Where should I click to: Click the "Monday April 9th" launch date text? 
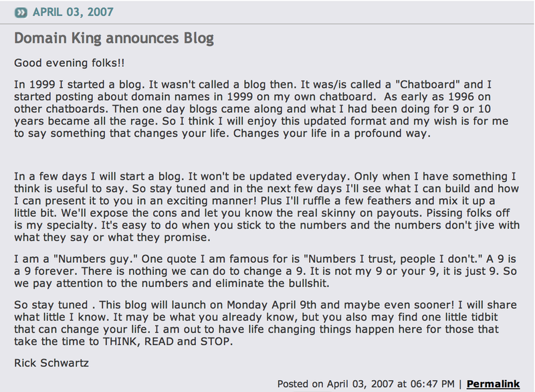272,305
